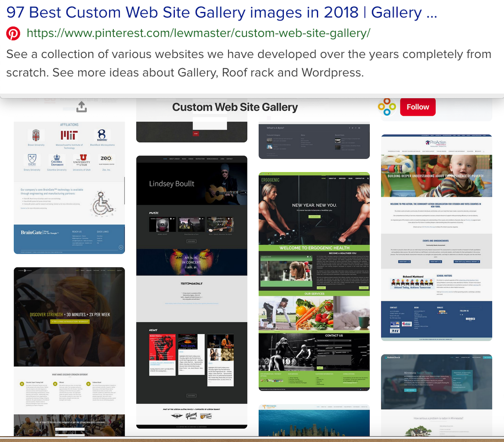This screenshot has height=442, width=504.
Task: Click Get Tested button in RadonCheck pin
Action: tap(410, 390)
